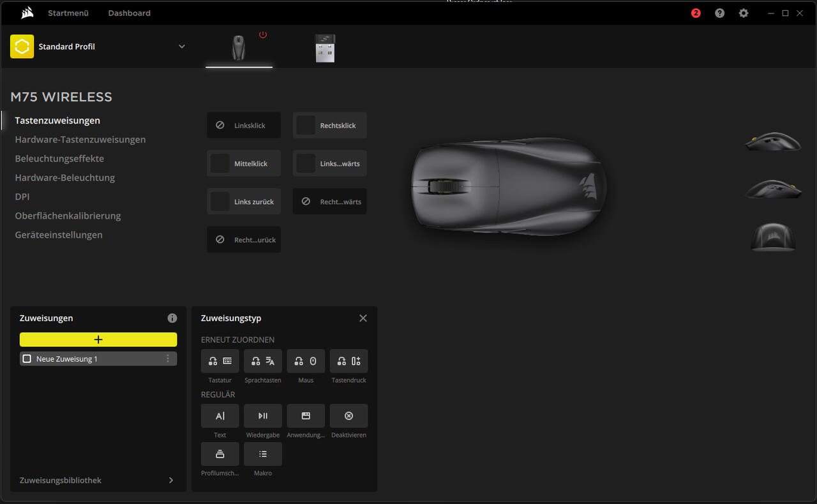Select the Wiedergabe media assignment type
Viewport: 817px width, 504px height.
click(x=263, y=416)
